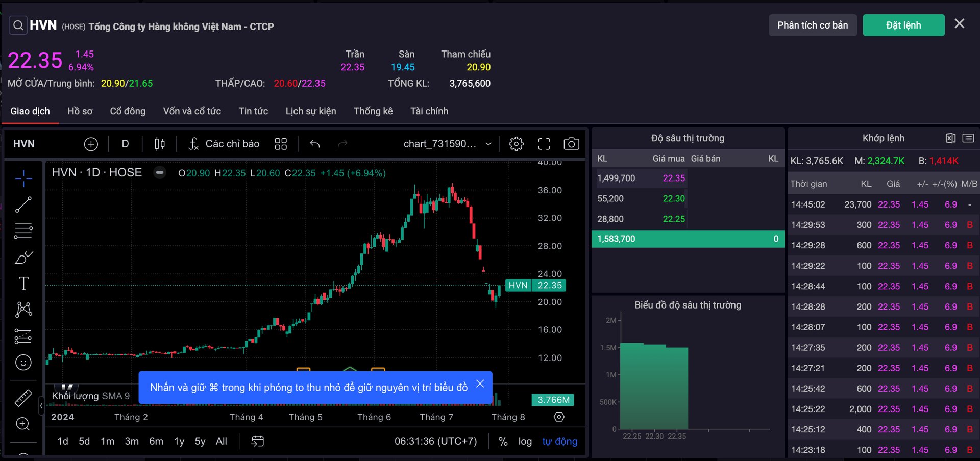
Task: Open chart settings gear icon
Action: pyautogui.click(x=516, y=144)
